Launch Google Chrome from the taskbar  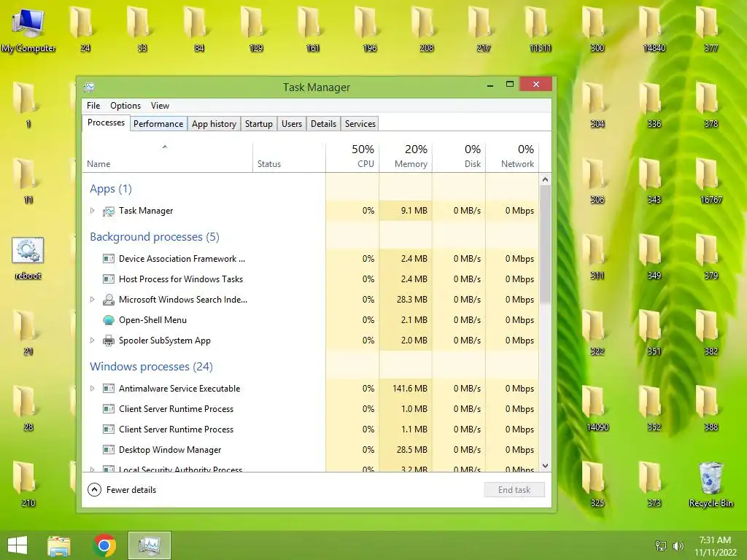click(x=105, y=545)
